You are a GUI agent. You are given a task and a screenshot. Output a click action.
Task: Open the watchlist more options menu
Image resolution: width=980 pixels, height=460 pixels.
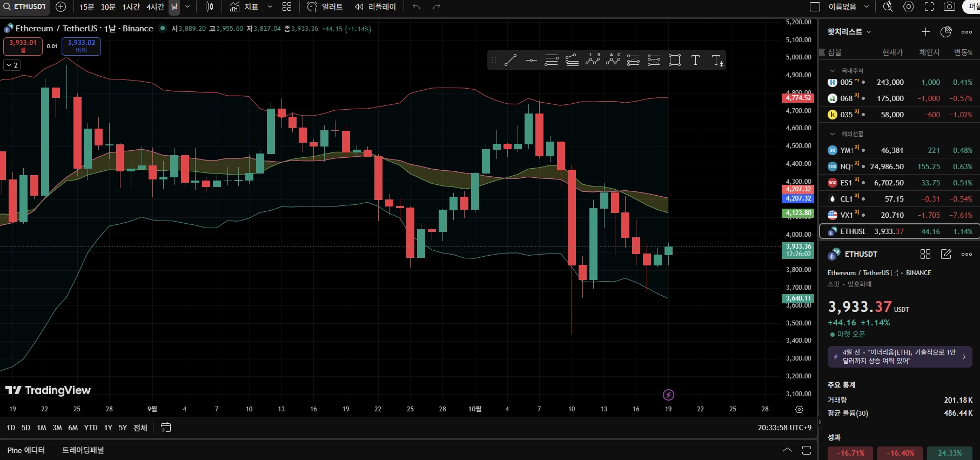(967, 32)
